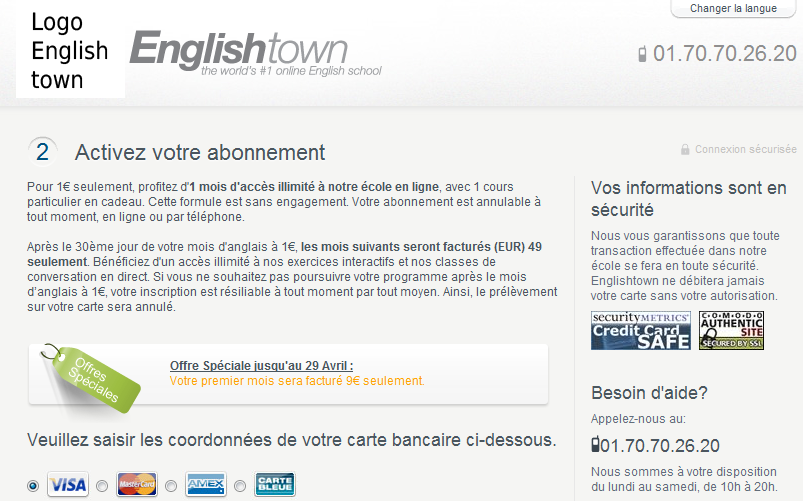The image size is (803, 501).
Task: Click the phone icon in Besoin d'aide section
Action: (595, 444)
